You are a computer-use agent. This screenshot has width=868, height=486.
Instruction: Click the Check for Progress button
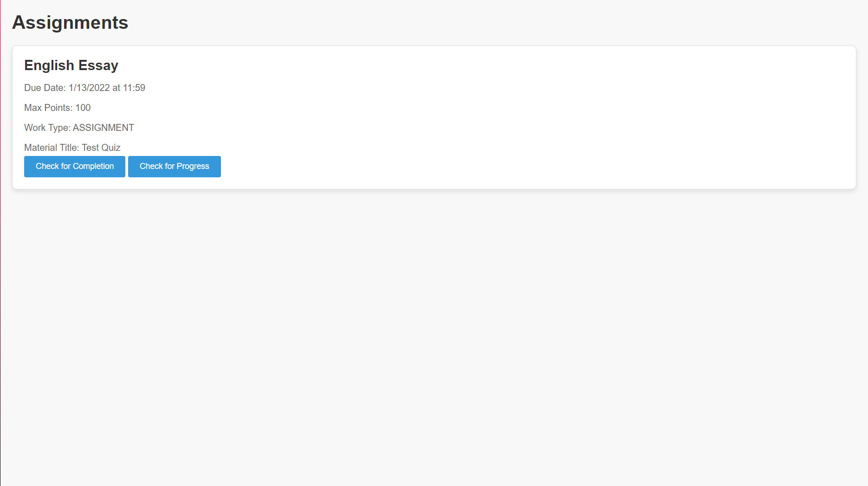pyautogui.click(x=175, y=167)
